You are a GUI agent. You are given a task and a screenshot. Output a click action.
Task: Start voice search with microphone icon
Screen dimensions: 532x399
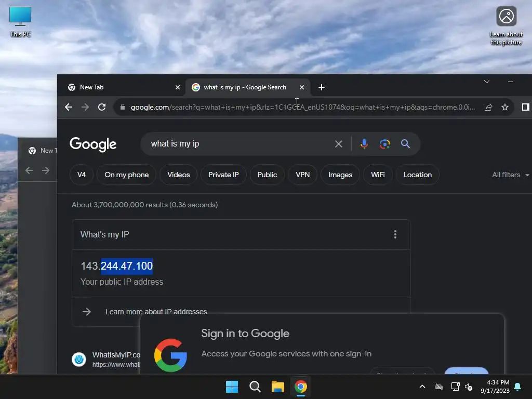tap(364, 144)
